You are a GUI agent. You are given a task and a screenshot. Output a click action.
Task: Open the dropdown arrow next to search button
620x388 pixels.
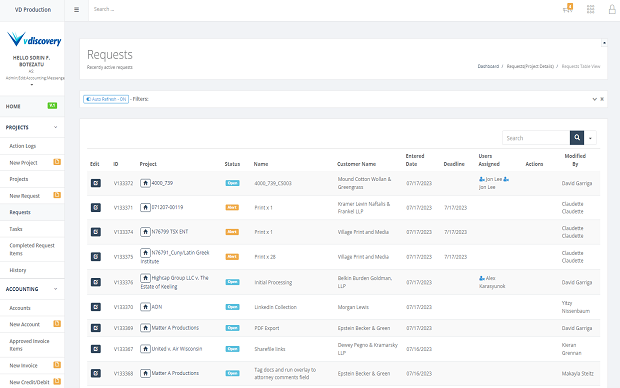tap(590, 138)
